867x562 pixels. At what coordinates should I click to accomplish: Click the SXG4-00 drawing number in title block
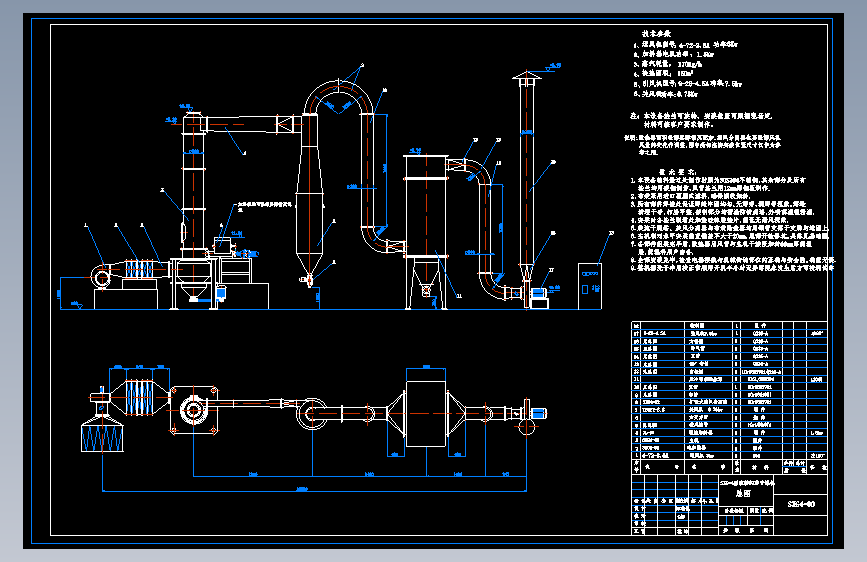pyautogui.click(x=801, y=504)
